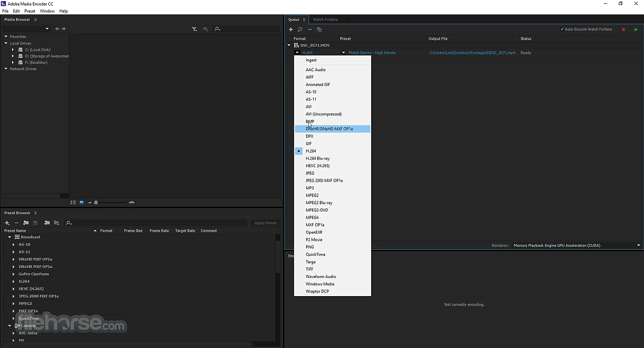Switch Media Browser to thumbnail view
Viewport: 644px width, 348px height.
tap(82, 202)
